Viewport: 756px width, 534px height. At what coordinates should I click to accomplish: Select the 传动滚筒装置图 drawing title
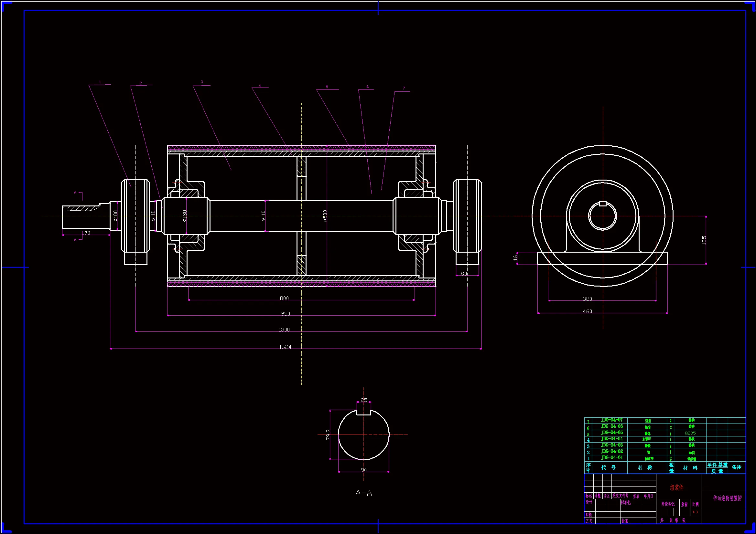coord(727,498)
